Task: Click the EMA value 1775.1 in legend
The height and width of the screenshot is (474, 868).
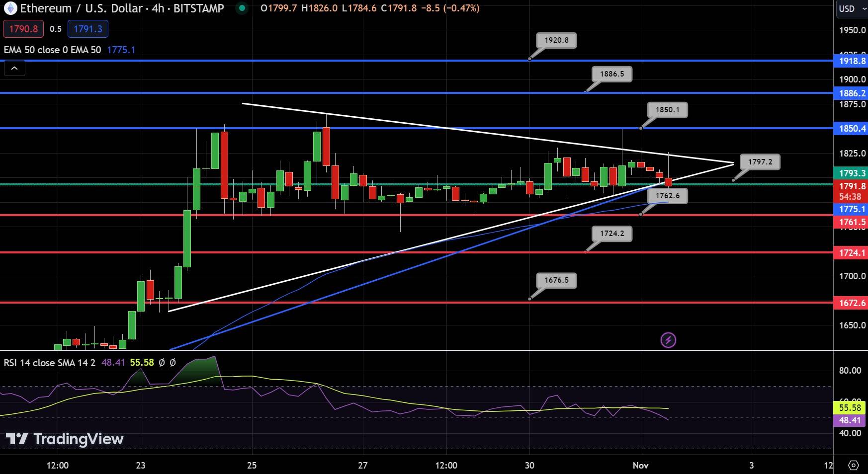Action: tap(121, 50)
